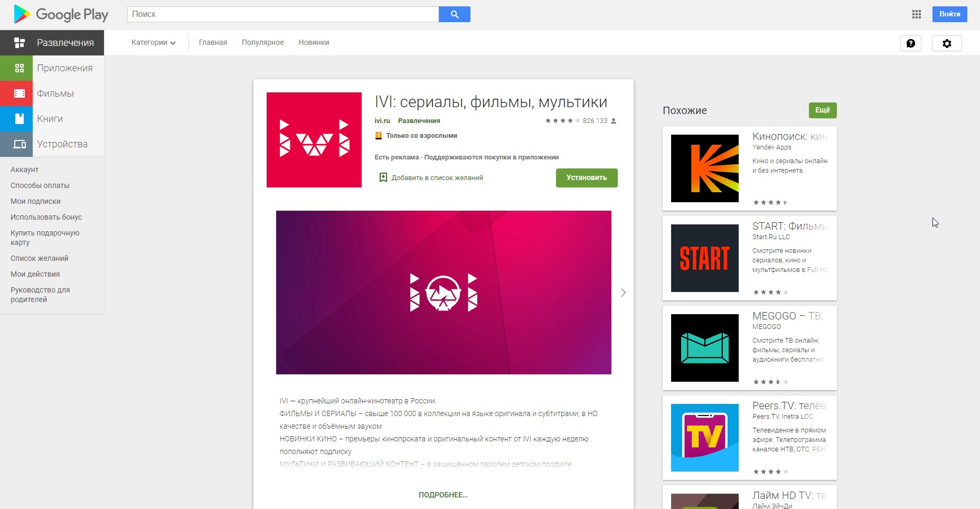Click Использовать бонус link
980x509 pixels.
coord(46,217)
